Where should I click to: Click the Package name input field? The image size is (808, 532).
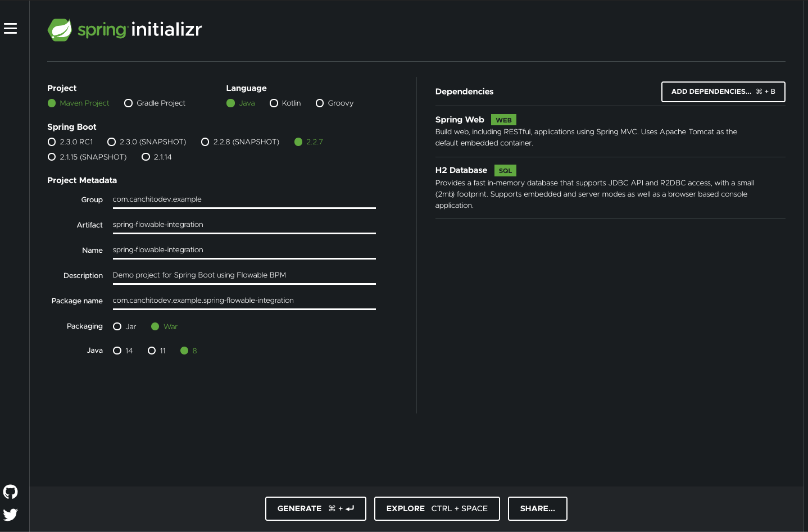coord(244,301)
